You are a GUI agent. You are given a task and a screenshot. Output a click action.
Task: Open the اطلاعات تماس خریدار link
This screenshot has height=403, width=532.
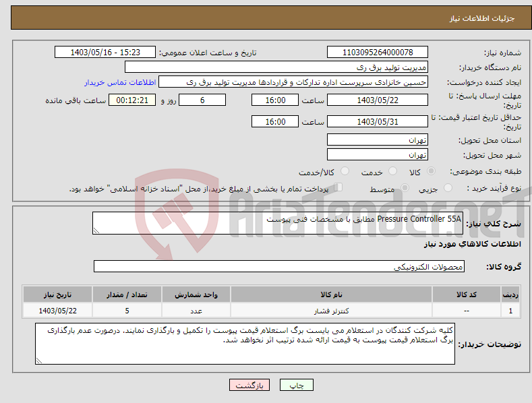120,82
